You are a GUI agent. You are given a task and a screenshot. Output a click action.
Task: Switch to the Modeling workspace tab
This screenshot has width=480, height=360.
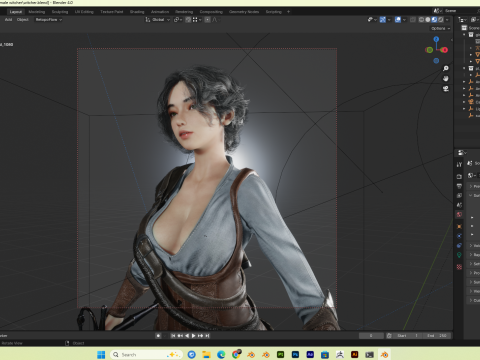pyautogui.click(x=37, y=12)
